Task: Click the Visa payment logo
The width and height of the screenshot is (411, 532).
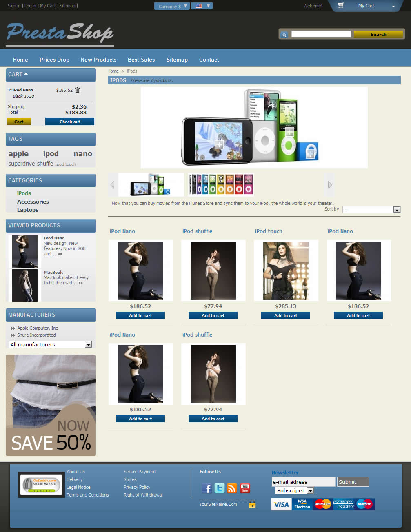Action: (x=281, y=504)
